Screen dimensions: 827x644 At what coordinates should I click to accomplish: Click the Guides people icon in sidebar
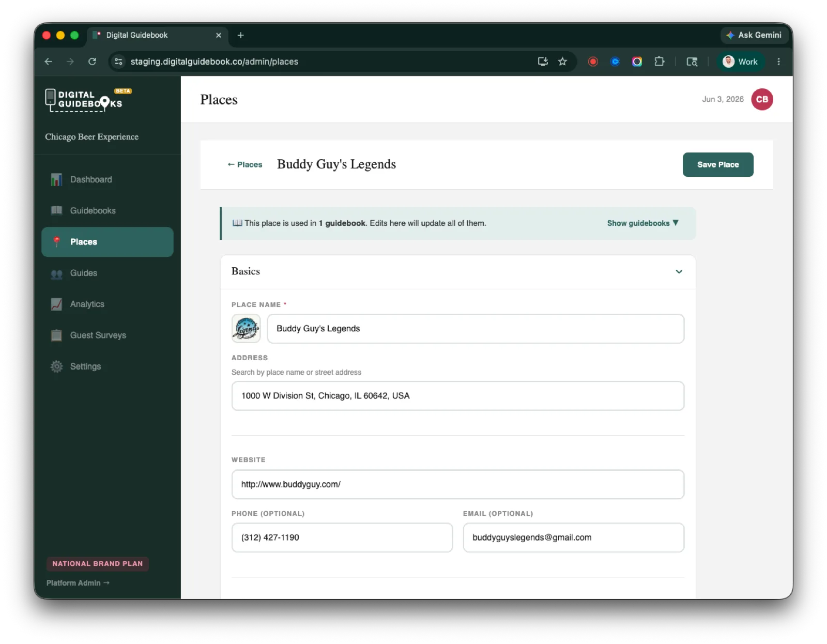pyautogui.click(x=56, y=273)
